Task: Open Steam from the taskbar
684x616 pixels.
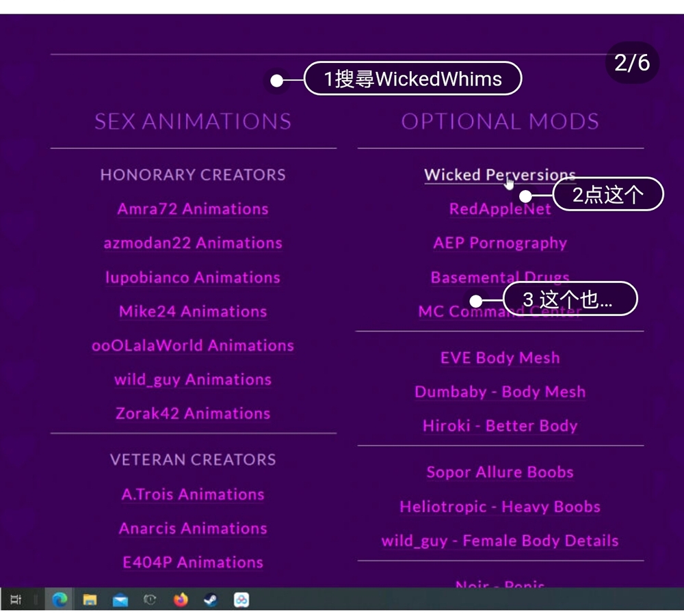Action: 211,600
